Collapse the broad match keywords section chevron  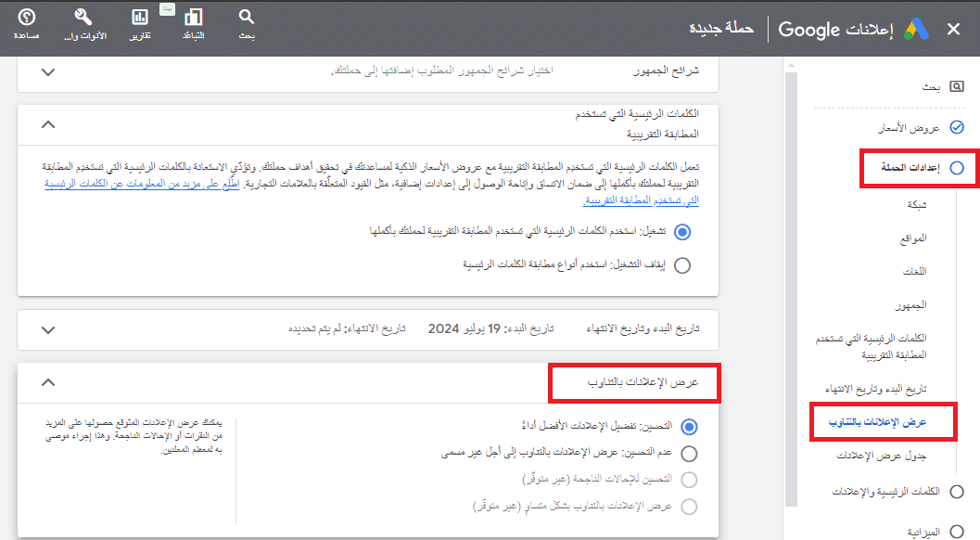48,124
